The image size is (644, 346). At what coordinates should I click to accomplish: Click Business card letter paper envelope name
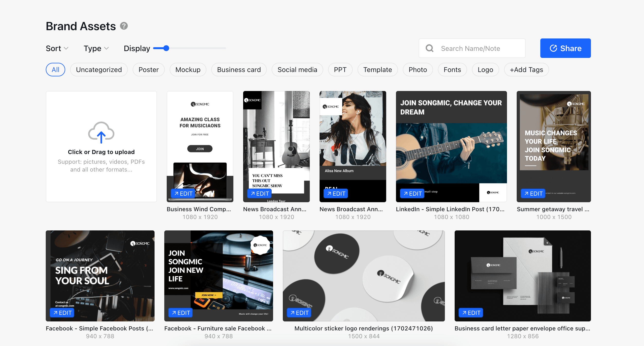coord(523,328)
